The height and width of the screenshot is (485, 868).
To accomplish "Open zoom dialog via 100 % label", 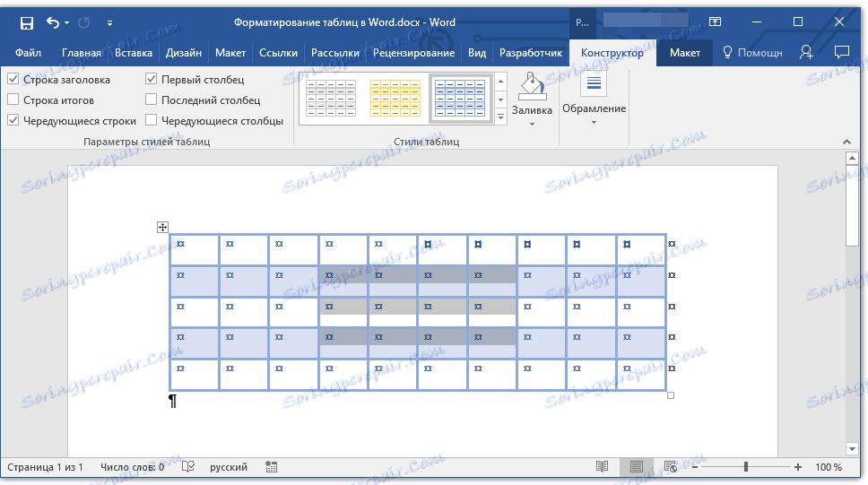I will click(x=829, y=467).
